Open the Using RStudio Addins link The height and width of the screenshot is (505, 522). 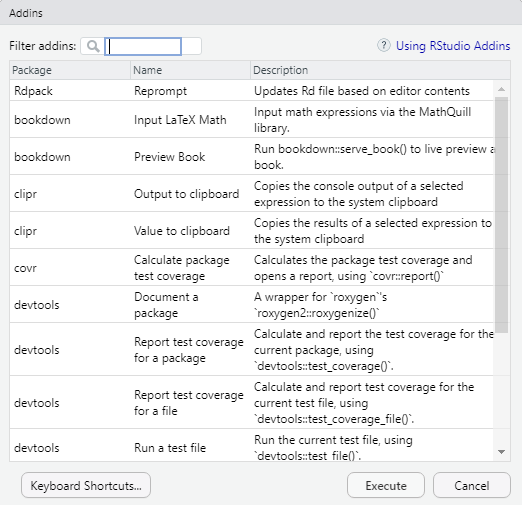coord(453,46)
